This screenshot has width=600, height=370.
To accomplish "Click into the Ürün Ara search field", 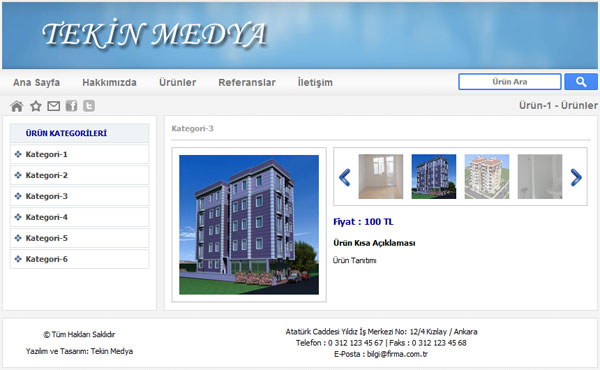I will click(510, 82).
